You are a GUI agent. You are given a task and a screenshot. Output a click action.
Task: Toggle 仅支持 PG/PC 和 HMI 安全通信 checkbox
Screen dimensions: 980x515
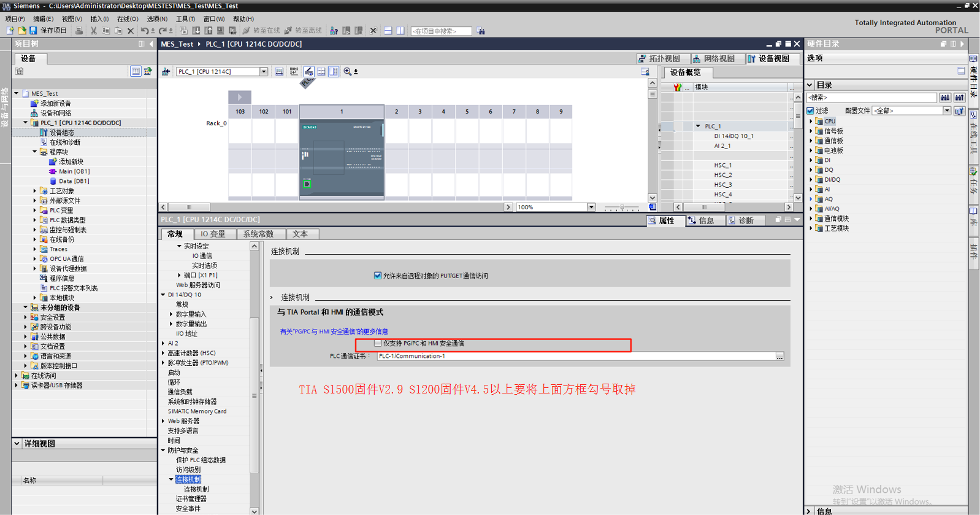point(378,343)
